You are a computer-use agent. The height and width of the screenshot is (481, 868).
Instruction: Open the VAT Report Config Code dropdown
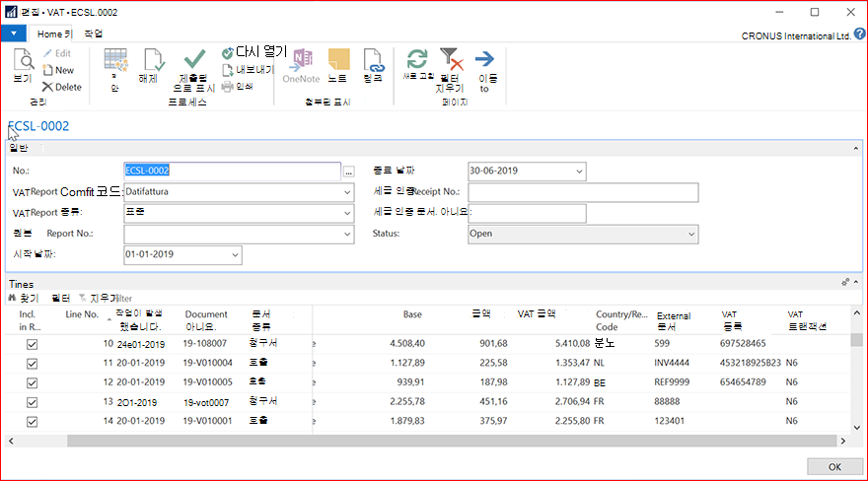click(347, 192)
